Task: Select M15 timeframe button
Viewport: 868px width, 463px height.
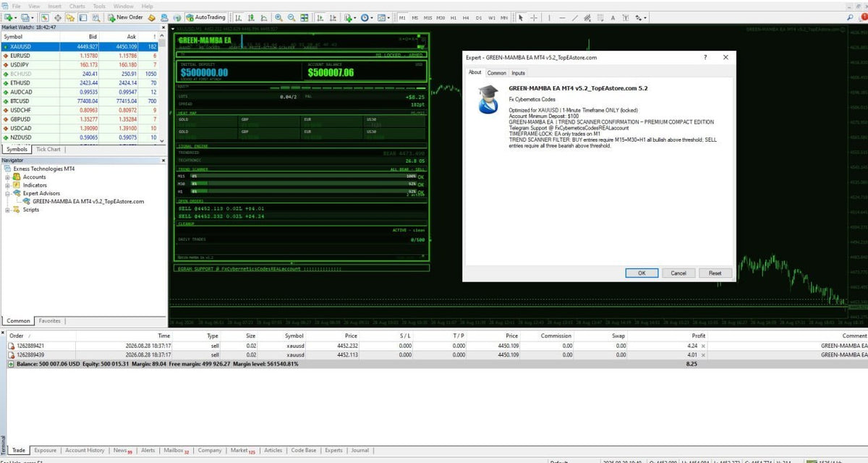Action: click(x=428, y=17)
